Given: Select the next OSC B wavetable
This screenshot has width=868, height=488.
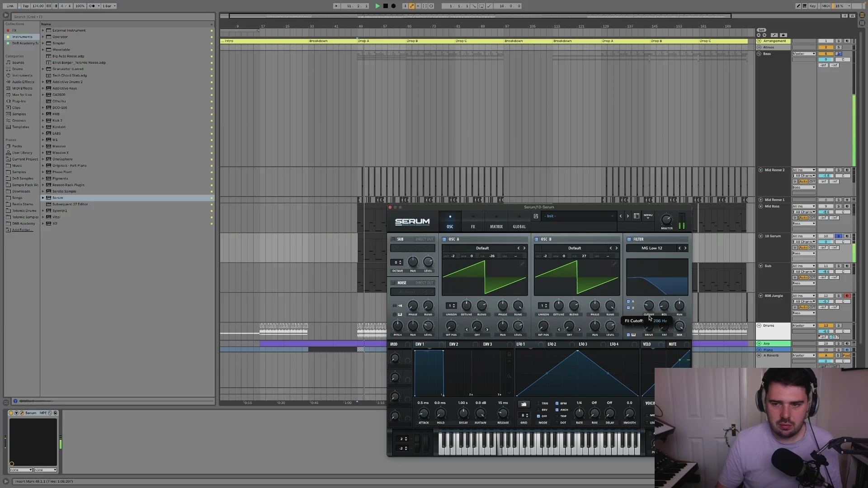Looking at the screenshot, I should [x=617, y=248].
